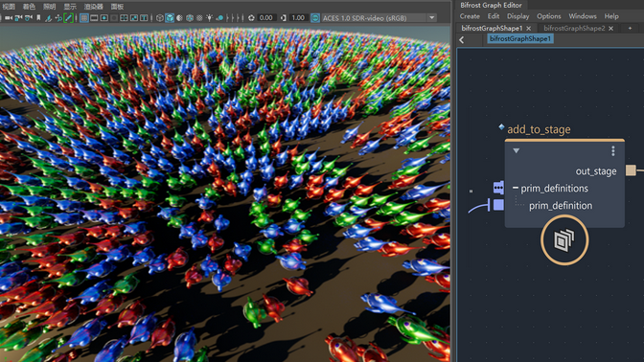Select the prim_definition port label
Viewport: 644px width, 362px height.
(x=561, y=205)
